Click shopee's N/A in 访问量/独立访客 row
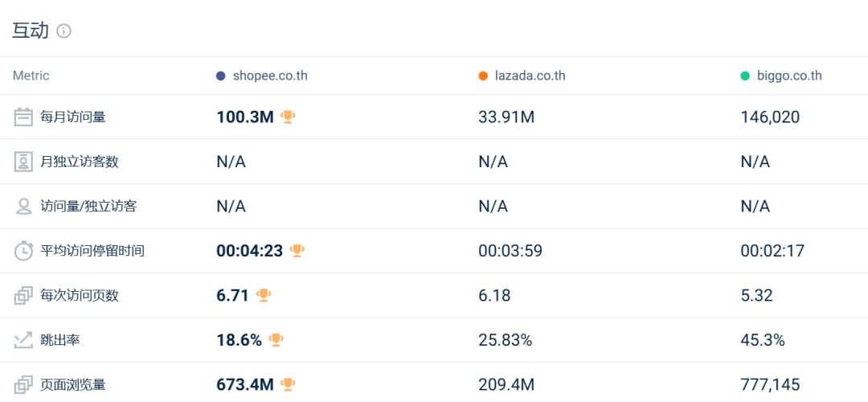 click(231, 207)
